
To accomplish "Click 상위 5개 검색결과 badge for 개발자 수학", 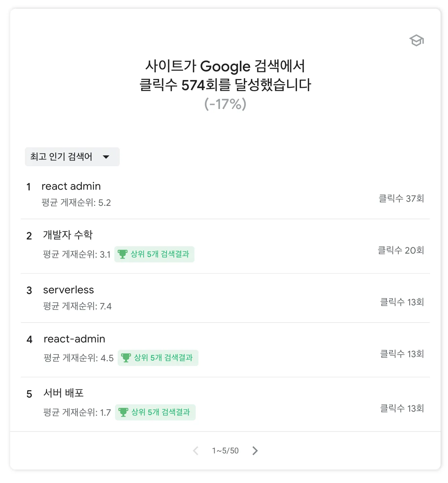I will pos(154,254).
